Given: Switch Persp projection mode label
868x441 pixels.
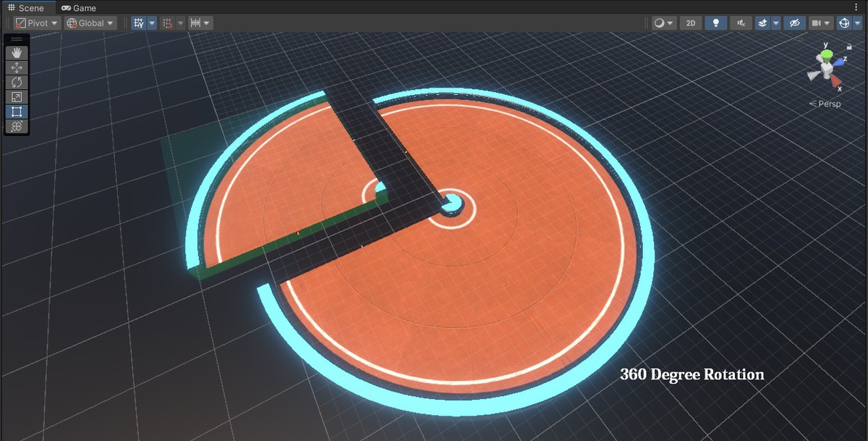Looking at the screenshot, I should 825,104.
